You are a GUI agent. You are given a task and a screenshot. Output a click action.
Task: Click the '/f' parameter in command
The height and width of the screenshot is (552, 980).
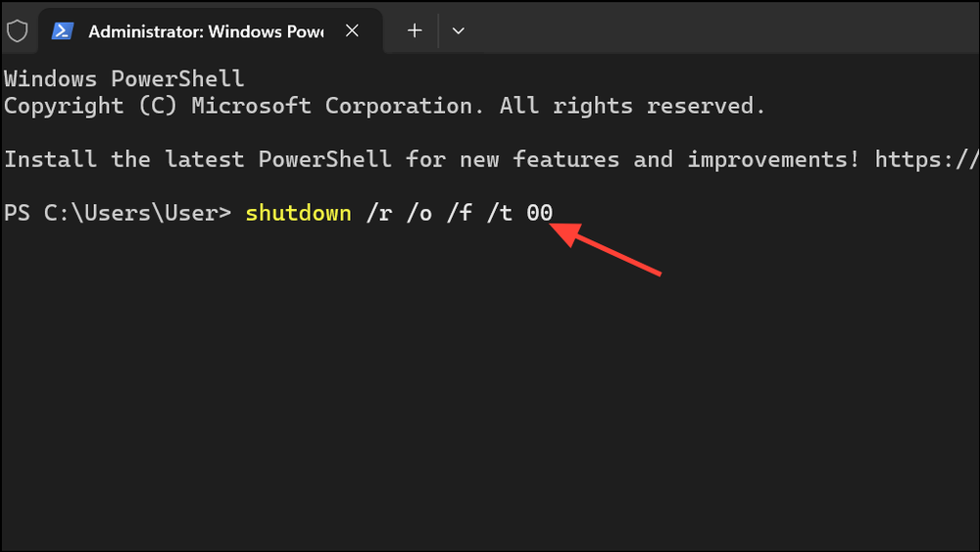pos(460,213)
